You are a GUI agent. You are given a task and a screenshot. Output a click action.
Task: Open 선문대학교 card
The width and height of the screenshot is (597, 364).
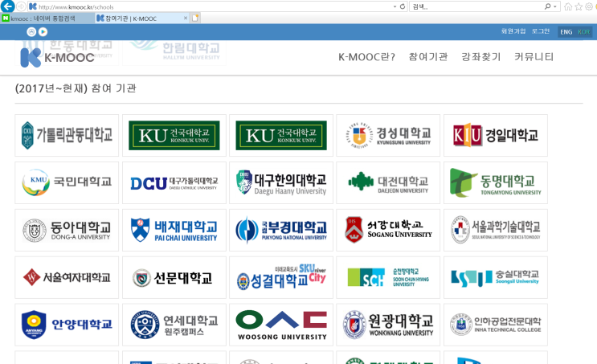174,277
